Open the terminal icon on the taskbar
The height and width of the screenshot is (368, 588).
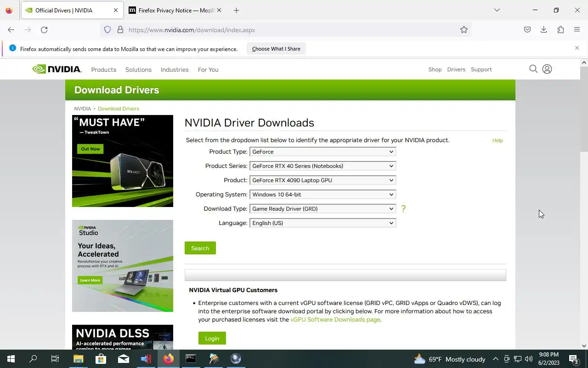pos(191,359)
